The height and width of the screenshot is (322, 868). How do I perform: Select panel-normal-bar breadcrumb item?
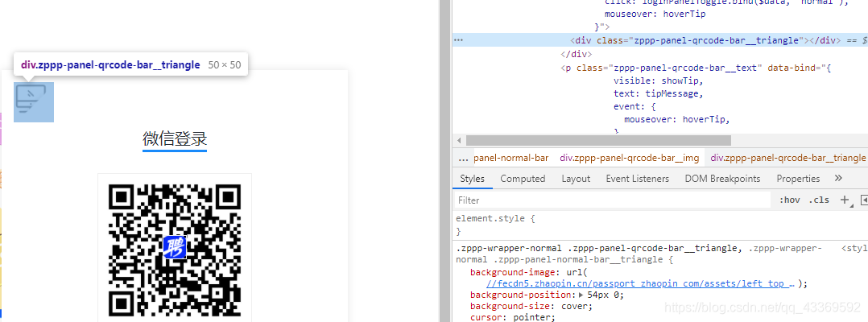[x=511, y=159]
